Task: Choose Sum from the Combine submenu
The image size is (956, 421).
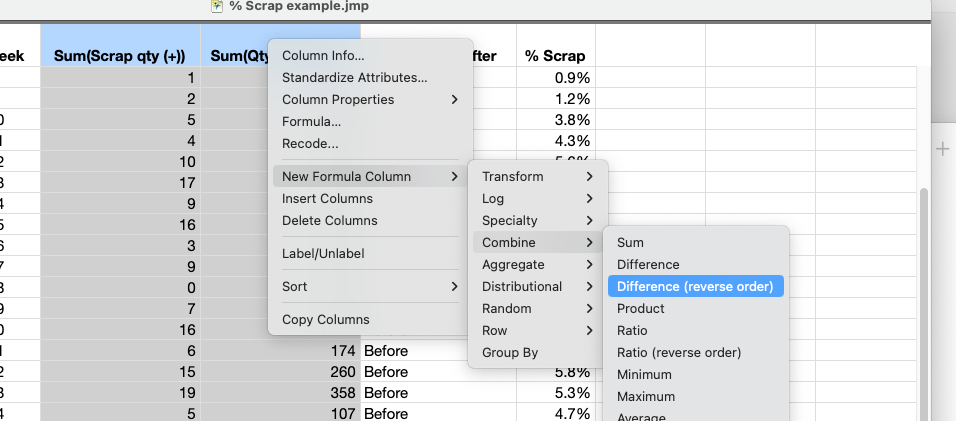Action: coord(630,243)
